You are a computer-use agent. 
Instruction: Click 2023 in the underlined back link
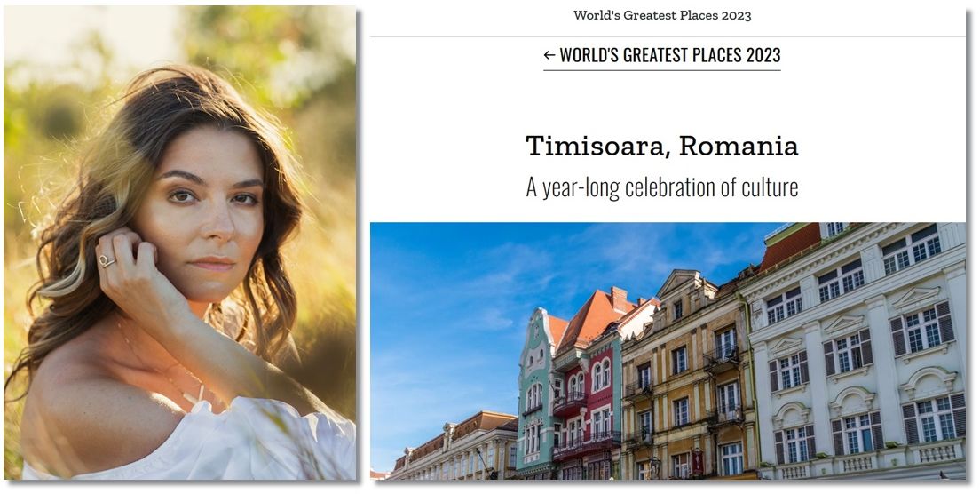[x=763, y=55]
